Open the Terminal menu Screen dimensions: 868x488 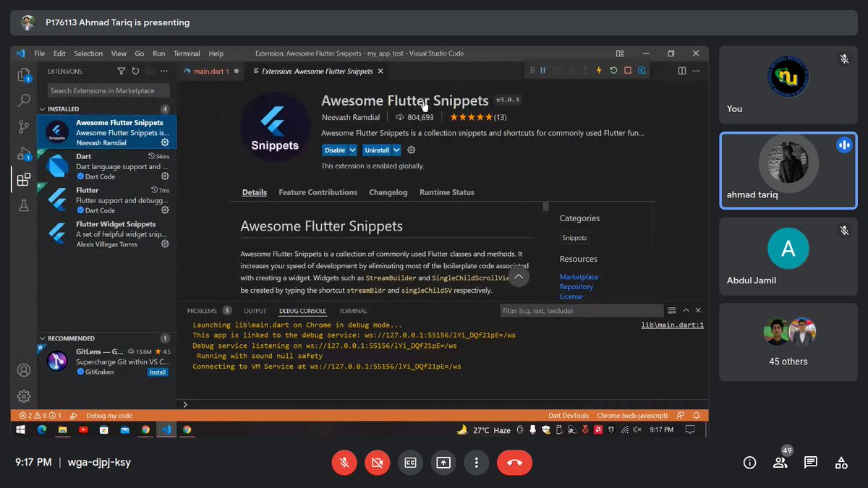[187, 53]
